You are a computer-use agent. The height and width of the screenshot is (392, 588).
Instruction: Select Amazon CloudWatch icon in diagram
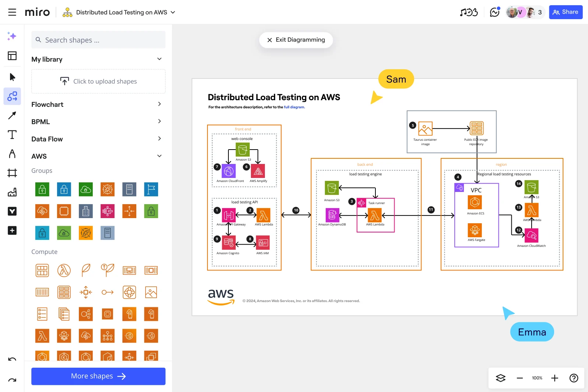(x=531, y=235)
